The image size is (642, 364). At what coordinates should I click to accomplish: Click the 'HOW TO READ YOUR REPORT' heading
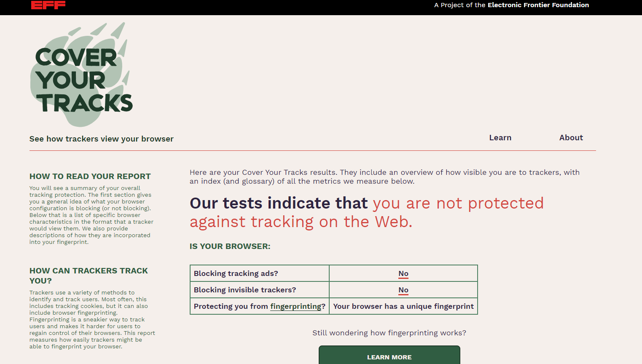click(x=90, y=177)
